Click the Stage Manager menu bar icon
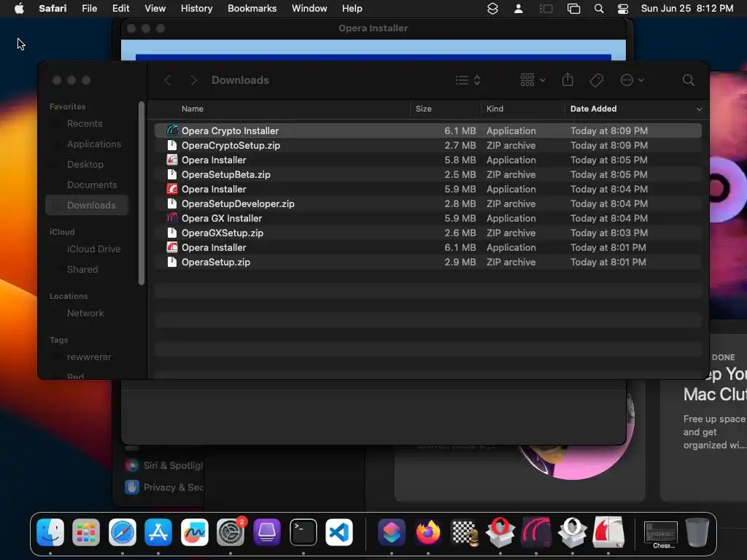Image resolution: width=747 pixels, height=560 pixels. click(x=546, y=9)
